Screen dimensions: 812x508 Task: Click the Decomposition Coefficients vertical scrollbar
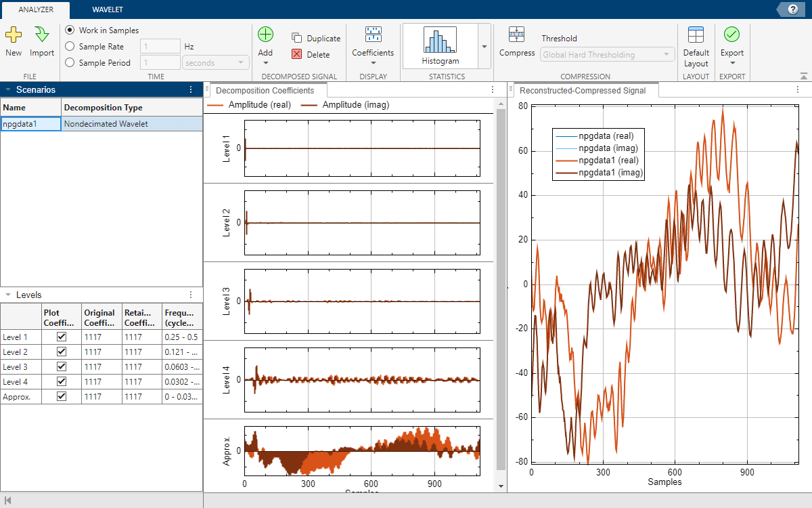tap(501, 288)
